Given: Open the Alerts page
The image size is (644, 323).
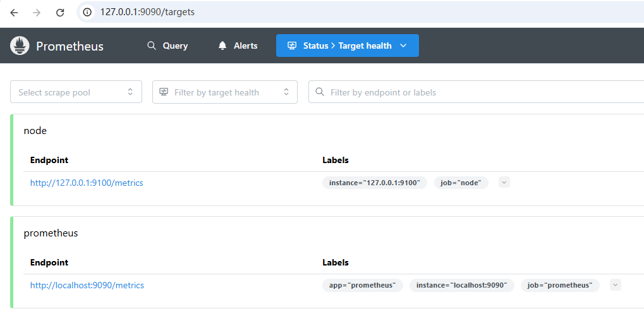Looking at the screenshot, I should [x=238, y=46].
